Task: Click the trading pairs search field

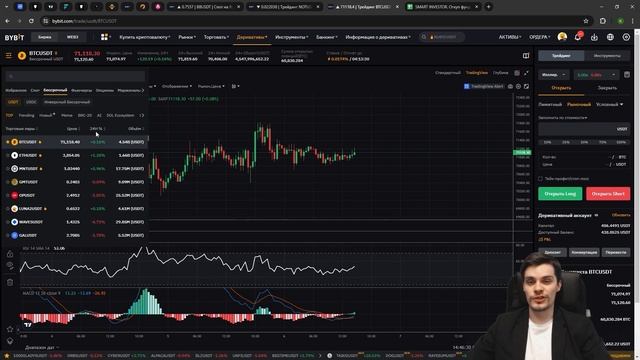Action: 76,76
